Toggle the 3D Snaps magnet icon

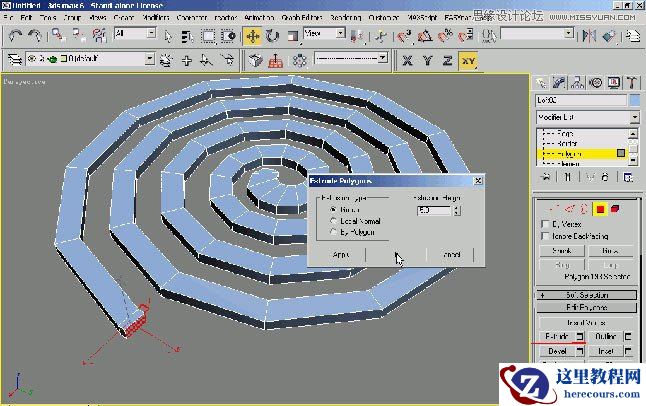coord(404,36)
